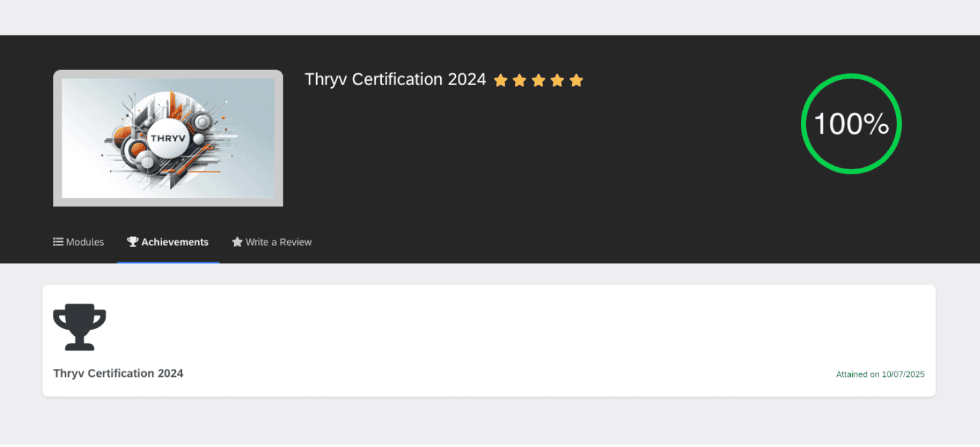
Task: Click the Thryv Certification 2024 header title
Action: (396, 79)
